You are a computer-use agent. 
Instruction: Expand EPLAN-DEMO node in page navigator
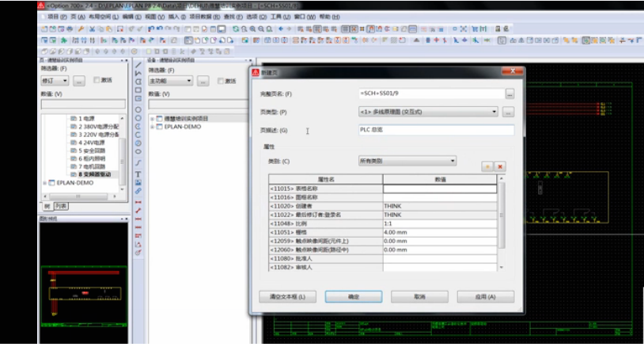45,183
